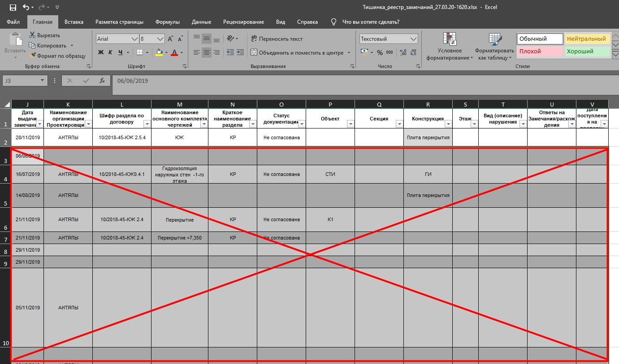Apply Обычный cell style

[540, 39]
